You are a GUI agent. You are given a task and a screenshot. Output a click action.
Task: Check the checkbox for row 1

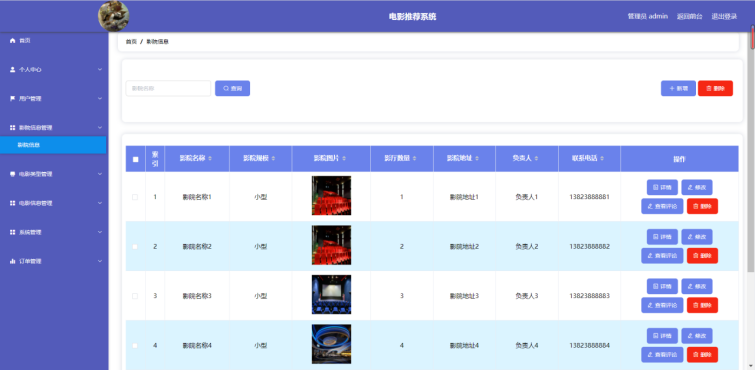click(x=135, y=197)
